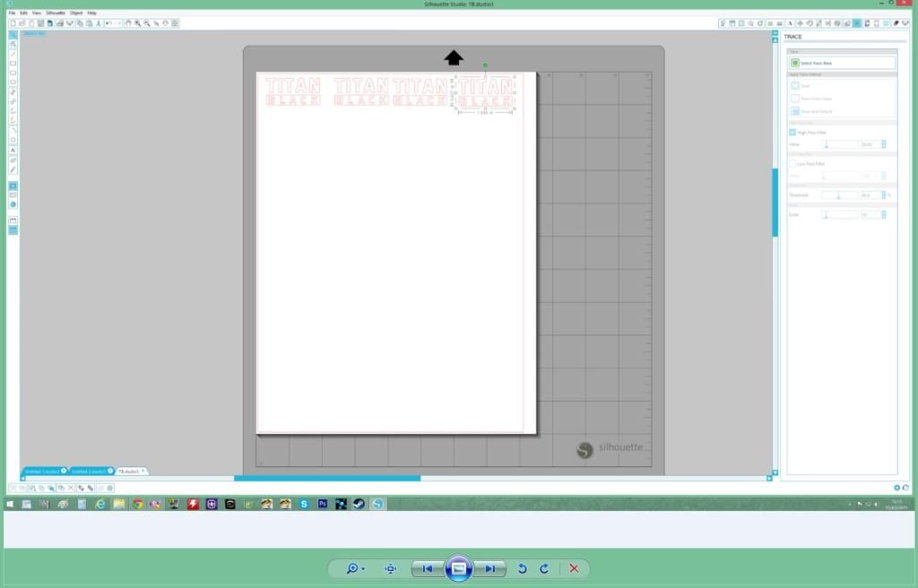The image size is (918, 588).
Task: Choose the Edit Points tool
Action: pos(13,44)
